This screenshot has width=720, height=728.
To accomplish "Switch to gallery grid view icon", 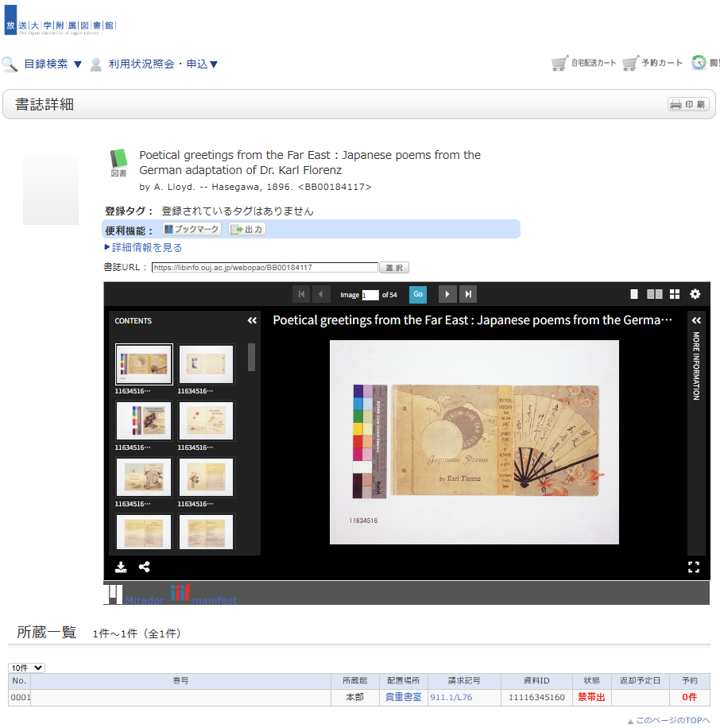I will (675, 294).
